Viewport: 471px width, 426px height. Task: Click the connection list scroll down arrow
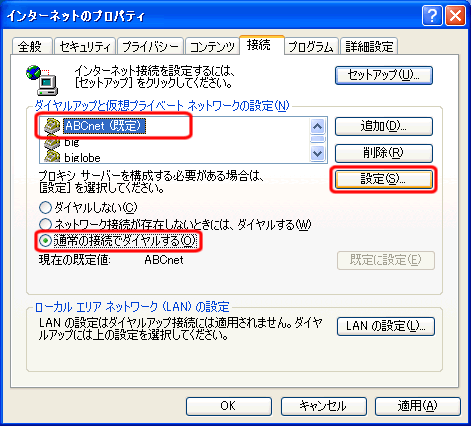click(317, 154)
